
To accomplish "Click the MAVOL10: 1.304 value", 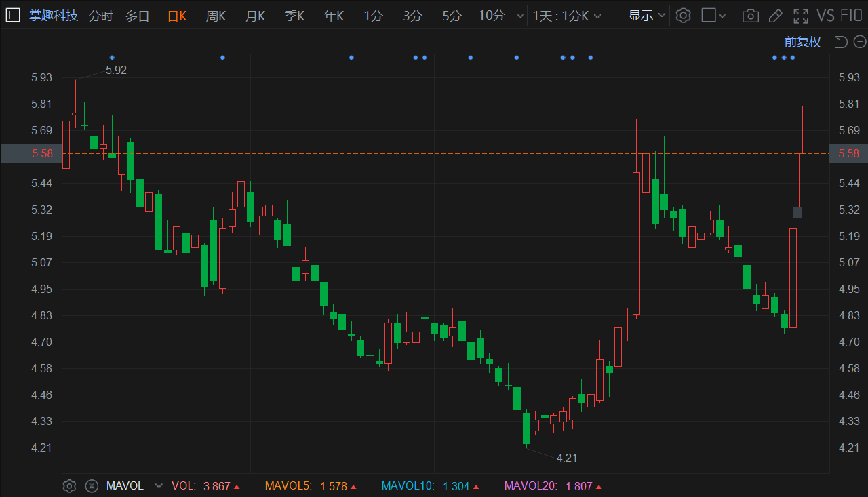I will pos(431,486).
